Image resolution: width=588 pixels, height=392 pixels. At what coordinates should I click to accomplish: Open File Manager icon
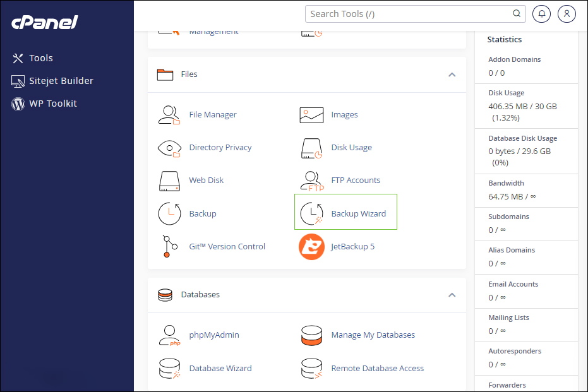pyautogui.click(x=169, y=115)
